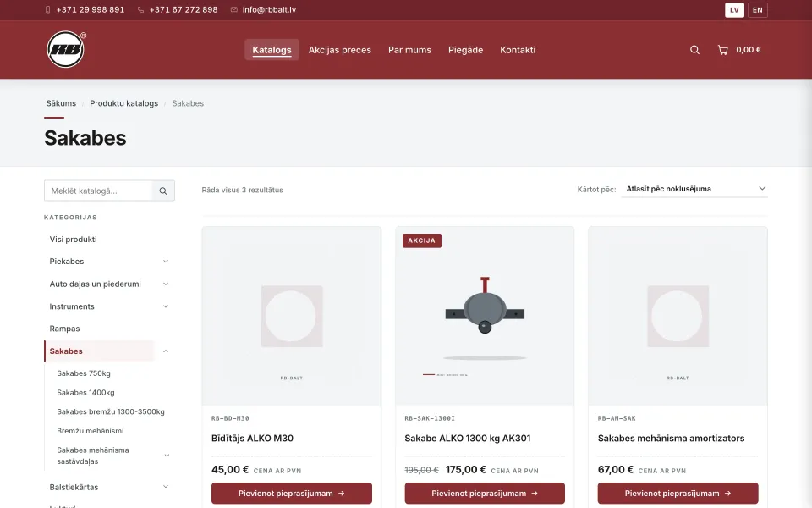Expand the Piekabes category chevron
This screenshot has width=812, height=508.
pos(166,262)
